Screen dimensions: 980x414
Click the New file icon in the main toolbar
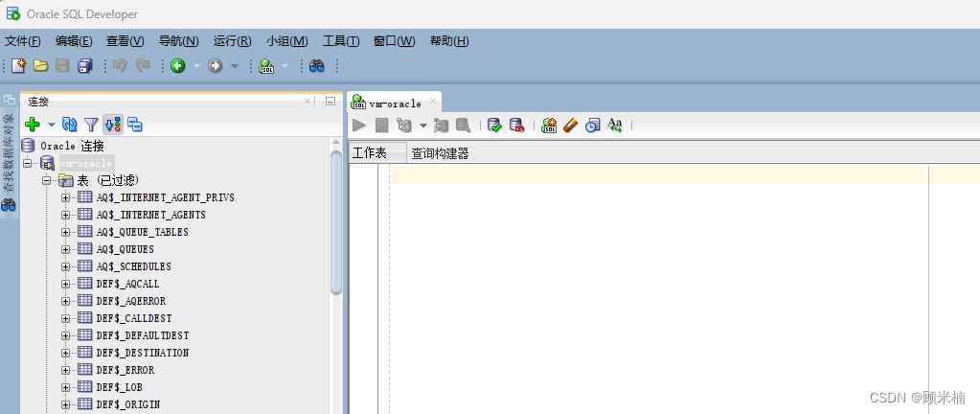[x=19, y=65]
